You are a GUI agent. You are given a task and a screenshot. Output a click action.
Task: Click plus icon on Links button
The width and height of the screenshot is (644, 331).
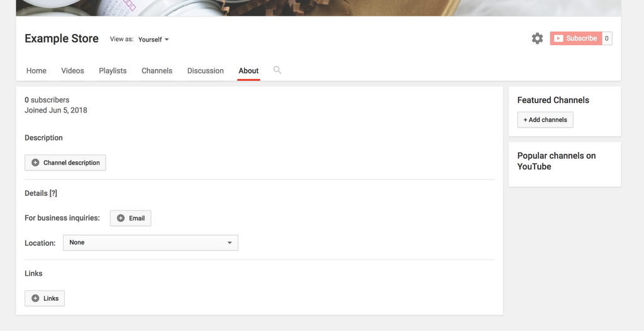pos(35,298)
